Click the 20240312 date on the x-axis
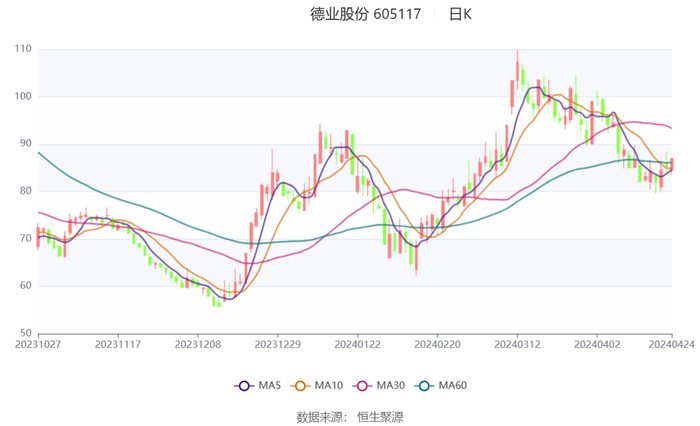 517,344
